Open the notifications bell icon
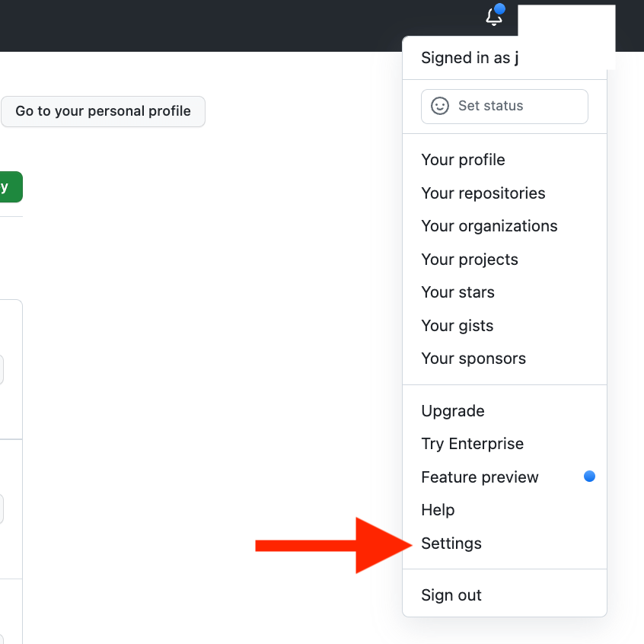644x644 pixels. tap(494, 17)
